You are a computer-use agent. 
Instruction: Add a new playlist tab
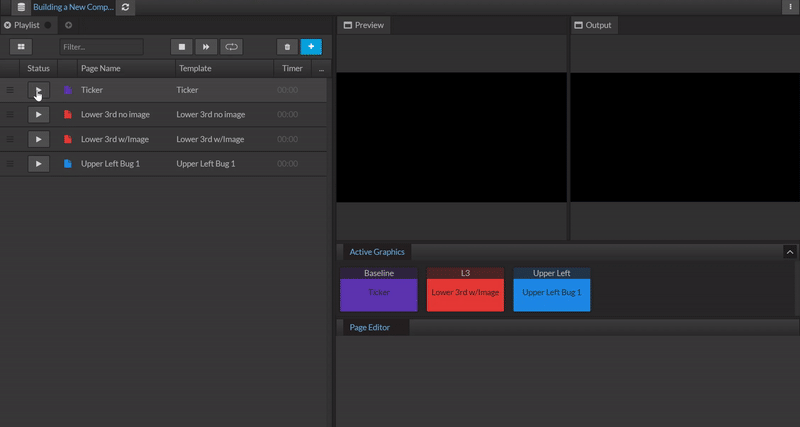tap(68, 25)
